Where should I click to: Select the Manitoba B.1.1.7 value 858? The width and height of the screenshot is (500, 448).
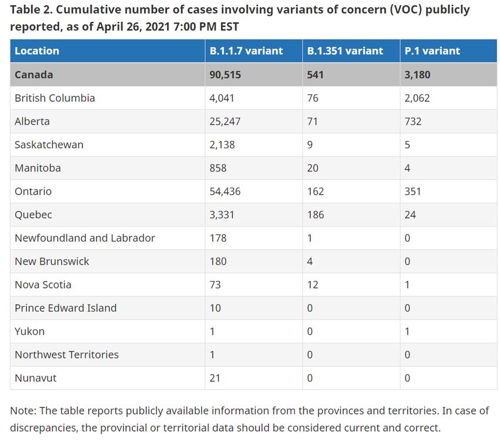218,168
